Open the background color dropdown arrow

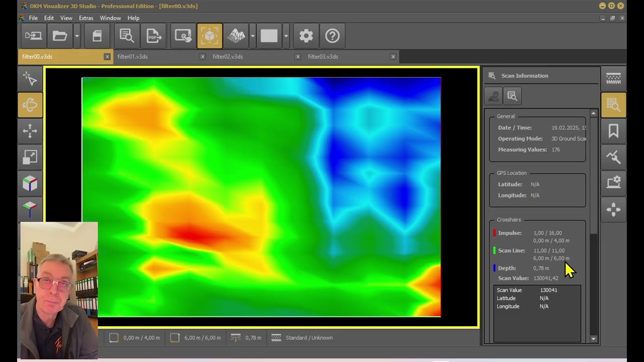pos(286,36)
